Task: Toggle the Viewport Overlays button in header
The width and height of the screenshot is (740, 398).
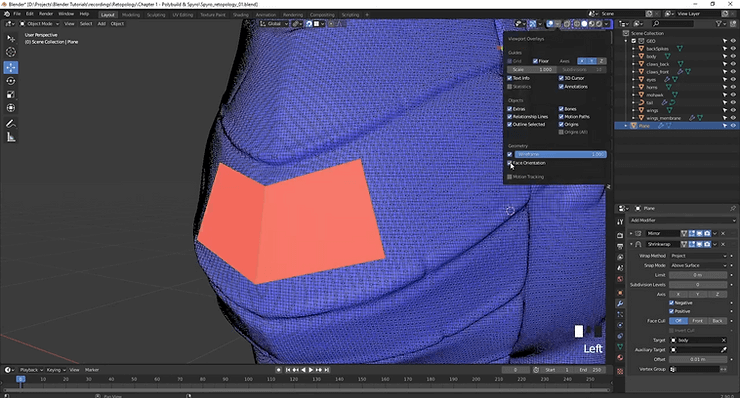Action: 550,24
